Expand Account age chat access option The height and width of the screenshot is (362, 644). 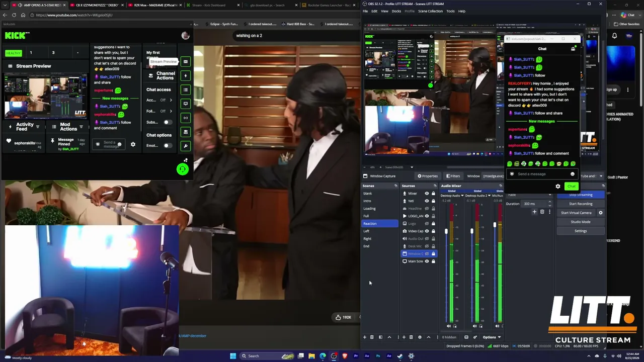pos(171,100)
